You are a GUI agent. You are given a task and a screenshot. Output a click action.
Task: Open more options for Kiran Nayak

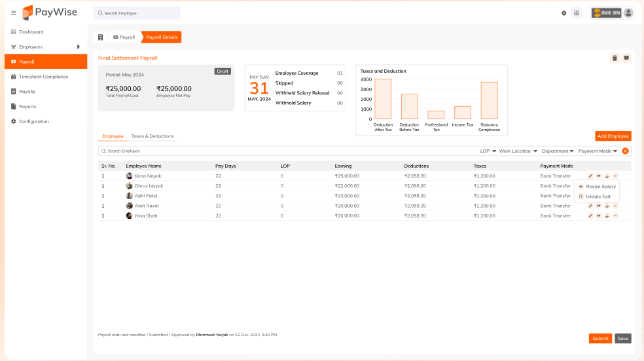click(615, 176)
